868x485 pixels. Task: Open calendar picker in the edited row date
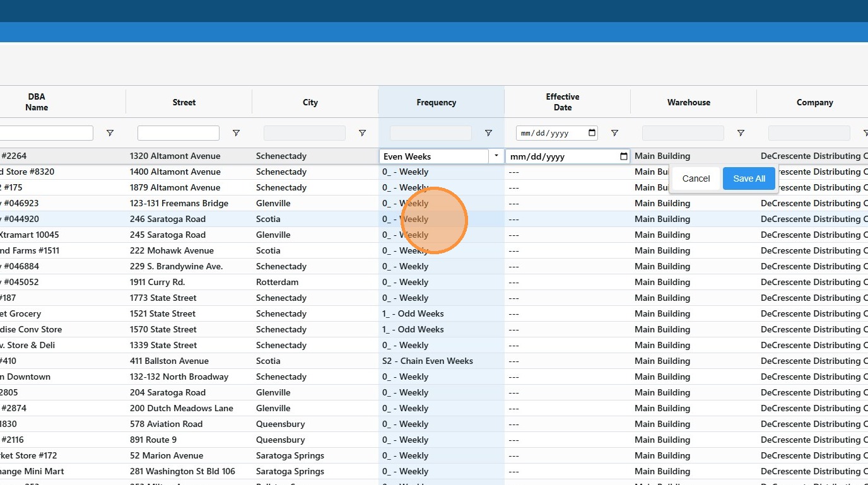click(x=623, y=156)
